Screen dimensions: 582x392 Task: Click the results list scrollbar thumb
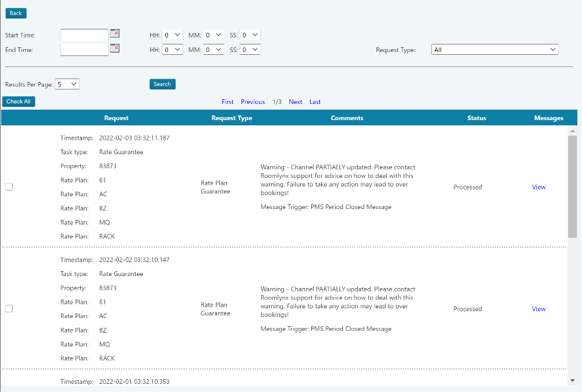click(x=572, y=186)
